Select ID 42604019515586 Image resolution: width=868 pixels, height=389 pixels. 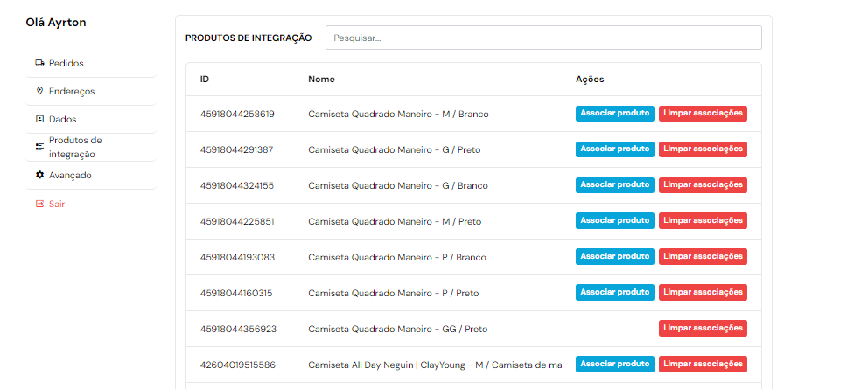click(238, 365)
